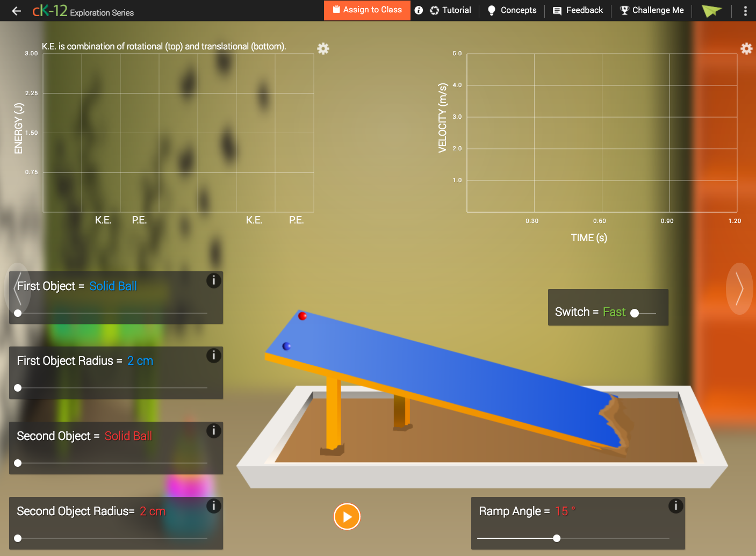Expand the right side panel chevron

(x=740, y=289)
